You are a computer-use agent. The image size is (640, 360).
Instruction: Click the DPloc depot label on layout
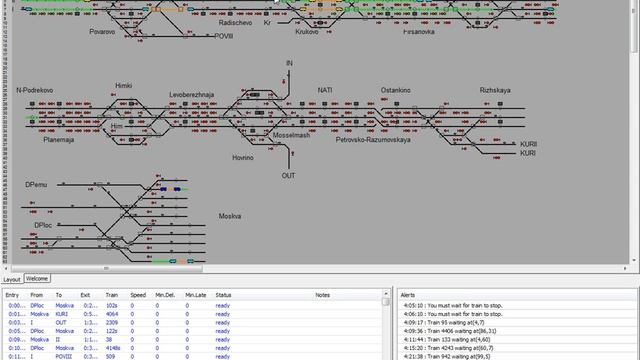43,225
